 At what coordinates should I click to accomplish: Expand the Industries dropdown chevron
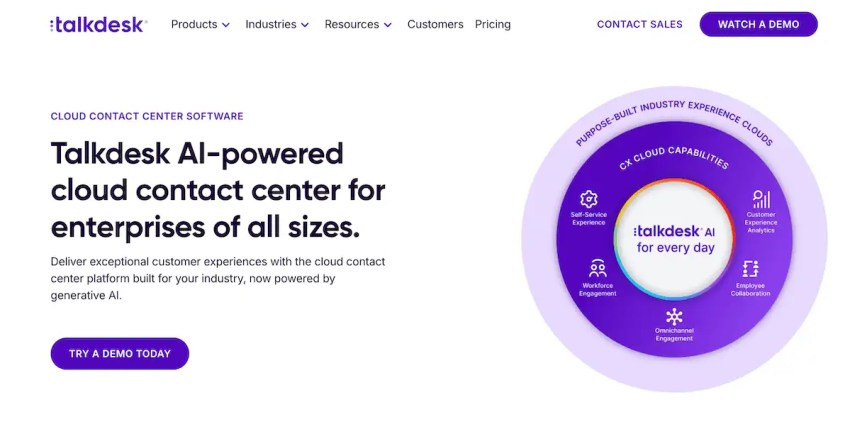pyautogui.click(x=305, y=25)
